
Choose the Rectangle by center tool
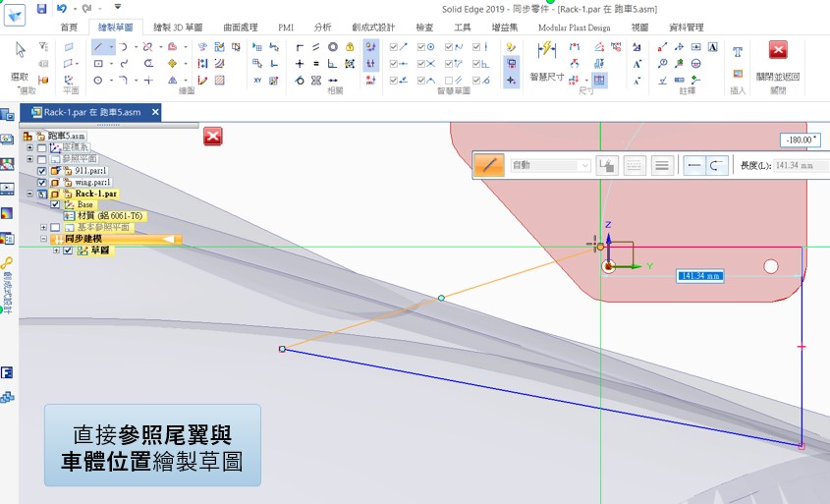tap(98, 64)
